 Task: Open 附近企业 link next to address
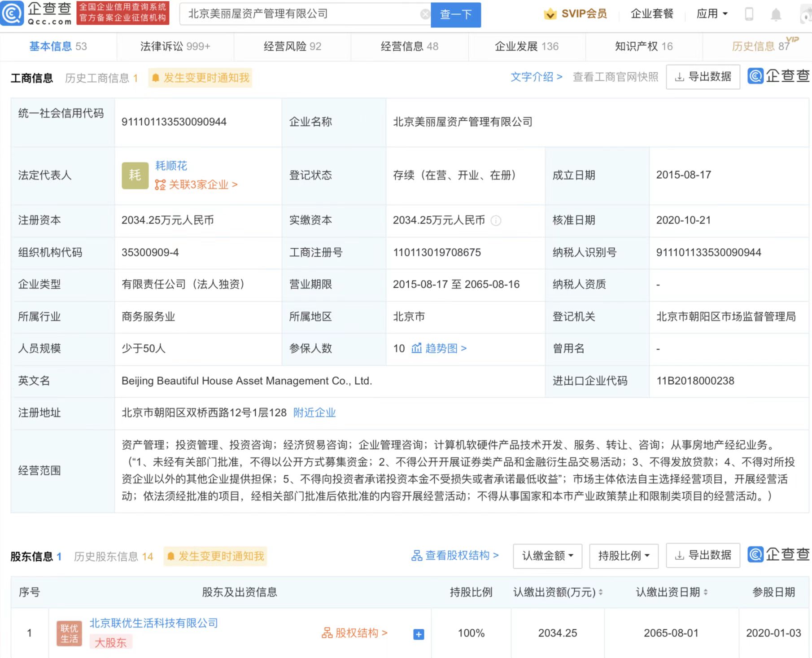(314, 412)
